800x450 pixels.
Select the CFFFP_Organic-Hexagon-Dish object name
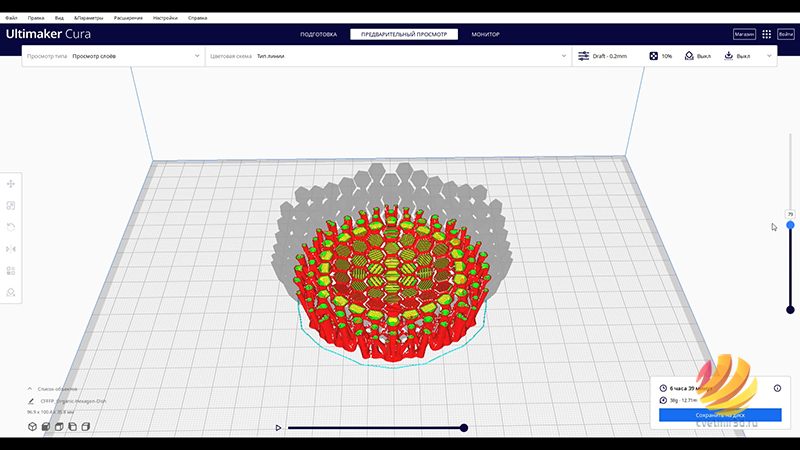(x=73, y=401)
